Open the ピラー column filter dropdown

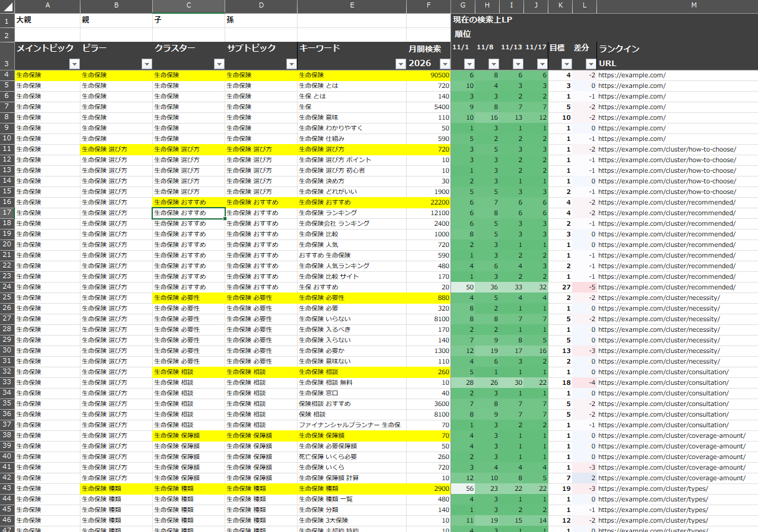(x=147, y=64)
